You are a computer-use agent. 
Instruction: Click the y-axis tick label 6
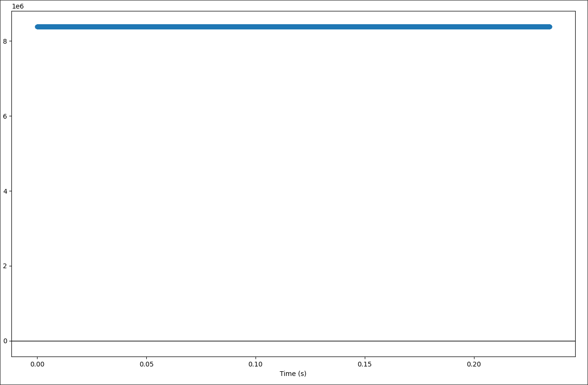pyautogui.click(x=5, y=116)
